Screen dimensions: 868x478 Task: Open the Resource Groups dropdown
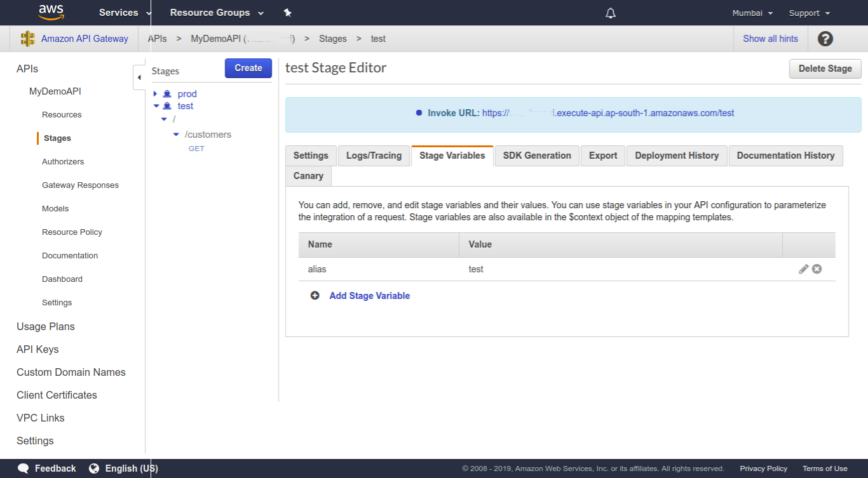(217, 13)
